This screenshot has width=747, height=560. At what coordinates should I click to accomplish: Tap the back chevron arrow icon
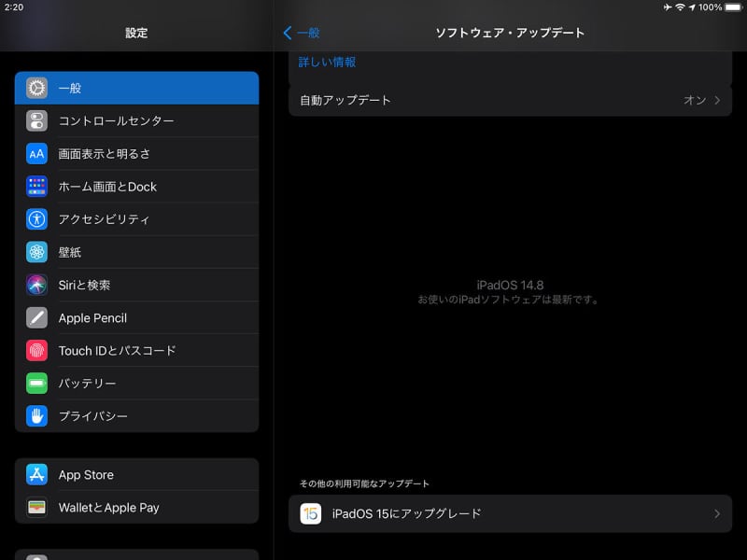pyautogui.click(x=288, y=33)
